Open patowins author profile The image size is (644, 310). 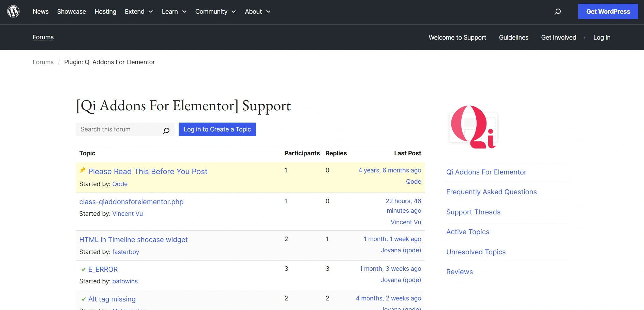[x=125, y=281]
